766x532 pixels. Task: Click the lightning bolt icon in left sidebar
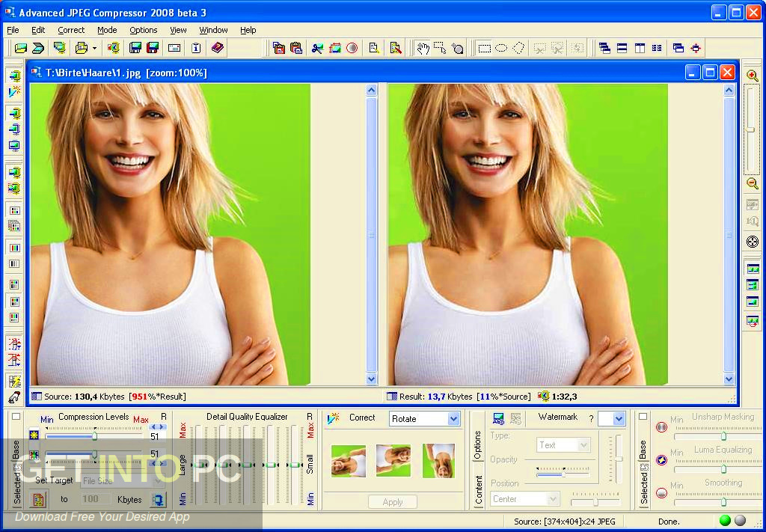15,381
